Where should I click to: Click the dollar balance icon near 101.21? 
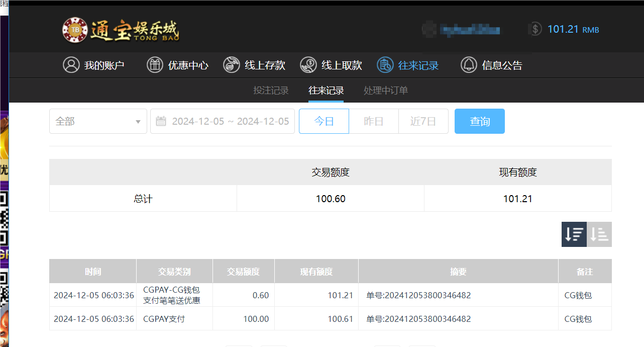click(534, 29)
